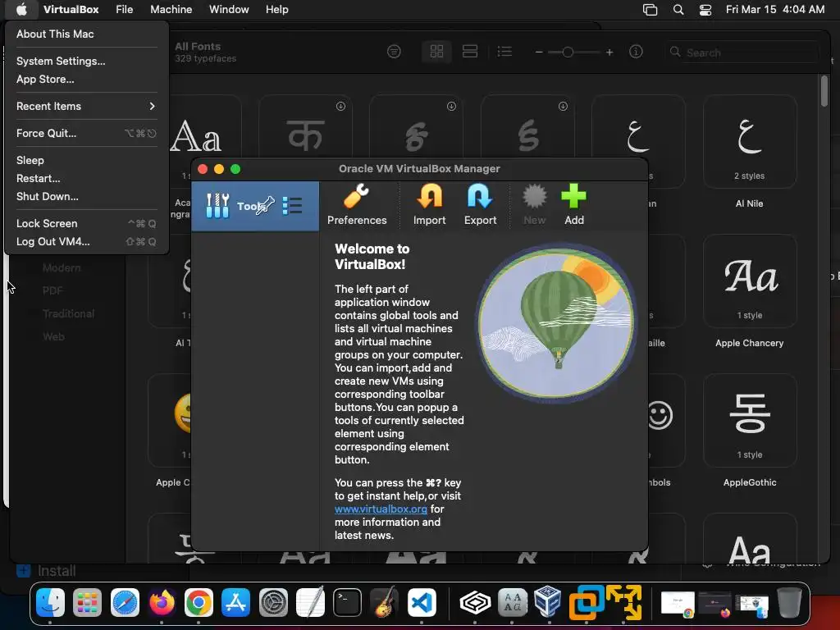Open the Trash in the Dock
The width and height of the screenshot is (840, 630).
click(789, 603)
